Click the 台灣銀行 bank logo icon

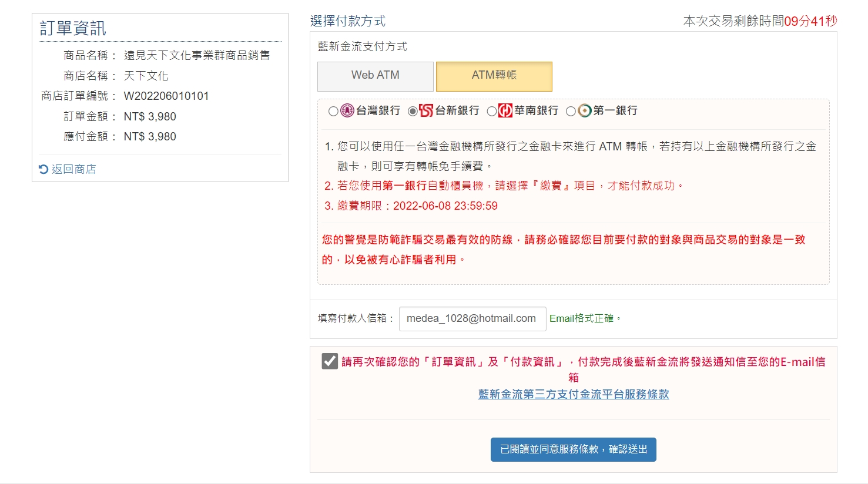[x=348, y=110]
